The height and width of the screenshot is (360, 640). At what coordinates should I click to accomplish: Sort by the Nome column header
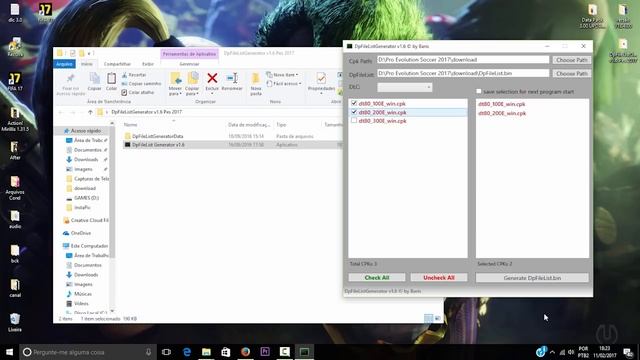click(x=131, y=124)
